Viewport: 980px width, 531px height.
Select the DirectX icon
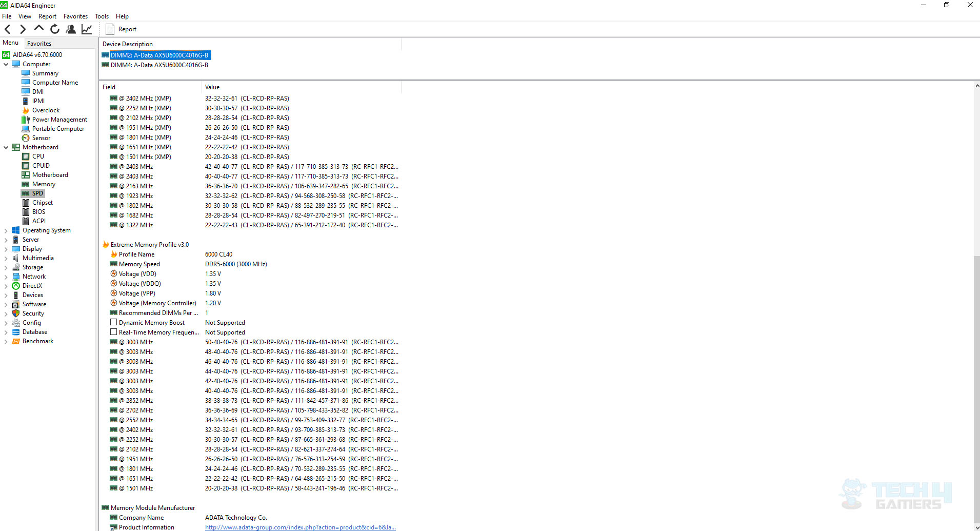click(x=16, y=286)
